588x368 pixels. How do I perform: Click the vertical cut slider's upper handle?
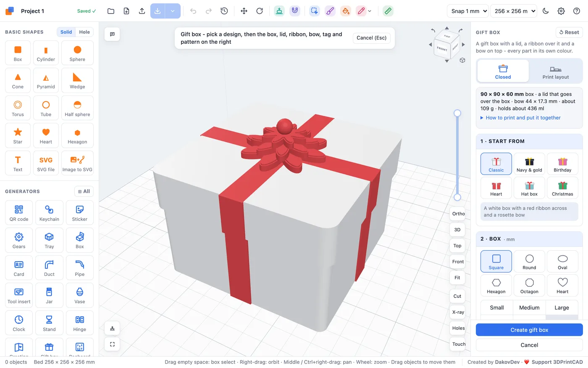click(x=457, y=113)
